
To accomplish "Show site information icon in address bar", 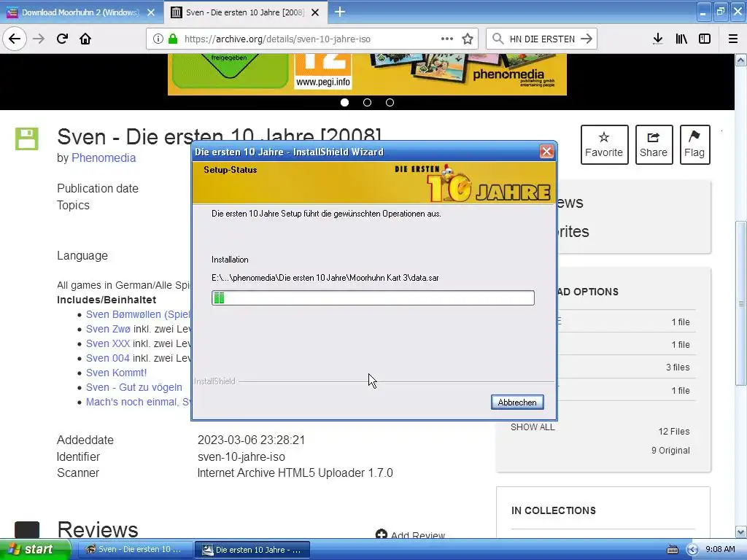I will coord(158,39).
